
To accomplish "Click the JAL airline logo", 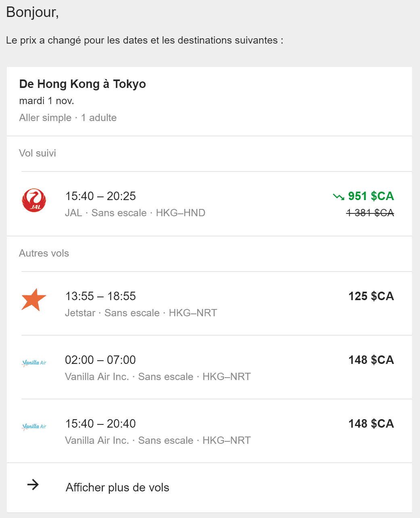I will 34,201.
